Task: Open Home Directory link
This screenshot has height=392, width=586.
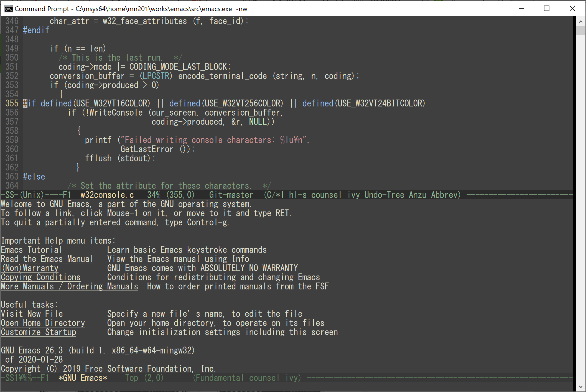Action: [43, 323]
